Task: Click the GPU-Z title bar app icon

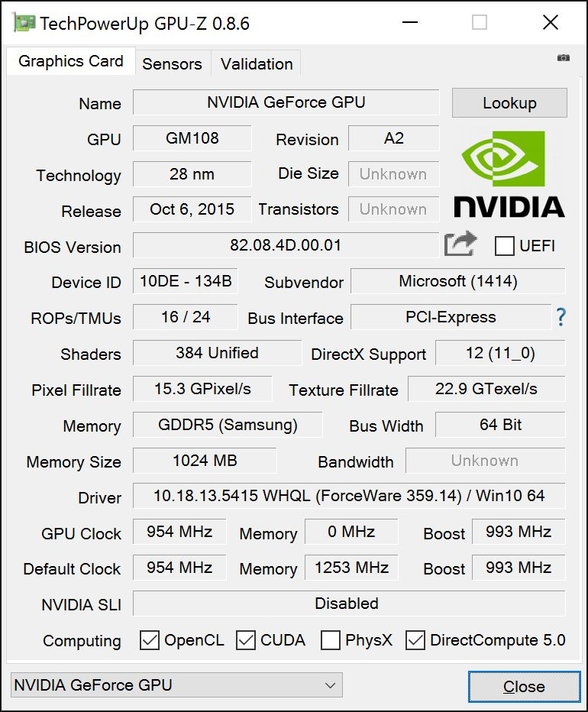Action: (24, 23)
